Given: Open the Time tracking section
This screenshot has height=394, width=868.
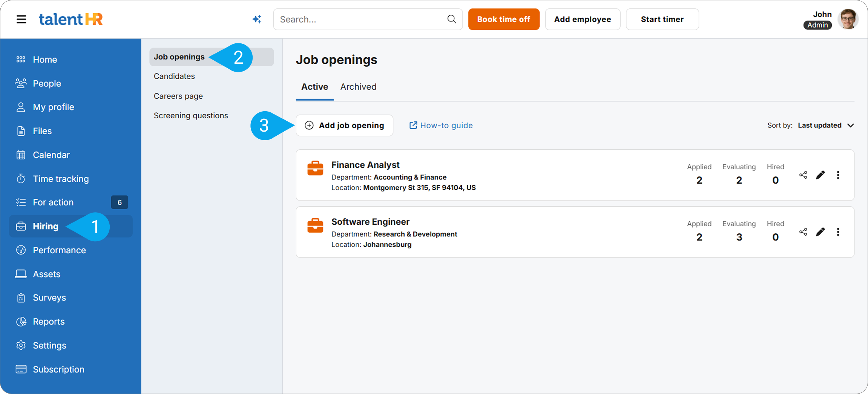Looking at the screenshot, I should 61,178.
